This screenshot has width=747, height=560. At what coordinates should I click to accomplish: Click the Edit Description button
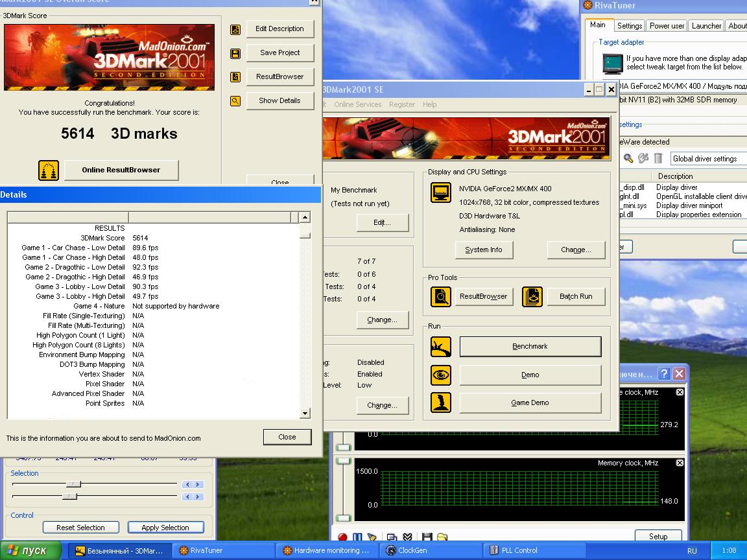(279, 29)
